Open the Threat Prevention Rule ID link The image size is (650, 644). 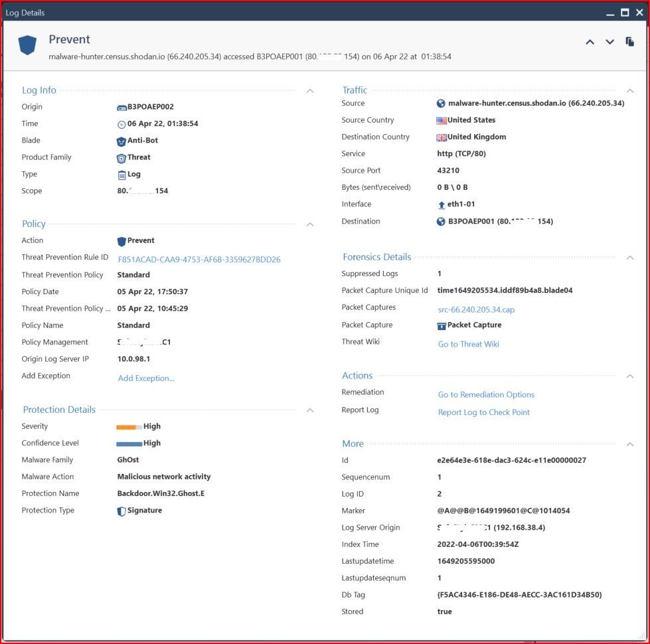click(199, 260)
